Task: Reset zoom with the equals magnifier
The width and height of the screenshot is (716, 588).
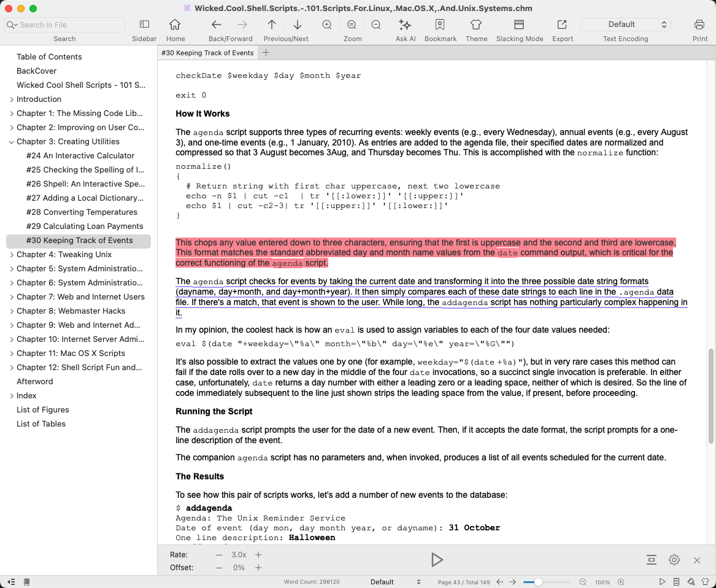Action: tap(352, 24)
